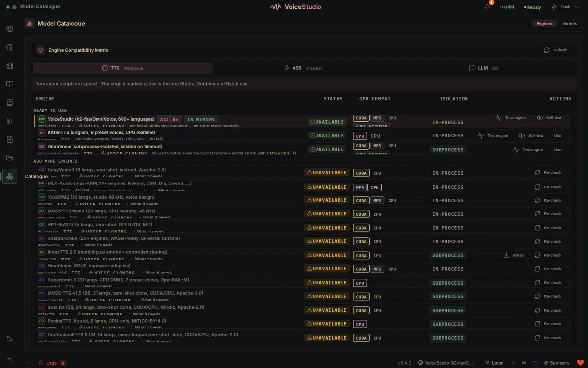Open the globe icon in the sidebar
588x368 pixels.
(x=10, y=29)
